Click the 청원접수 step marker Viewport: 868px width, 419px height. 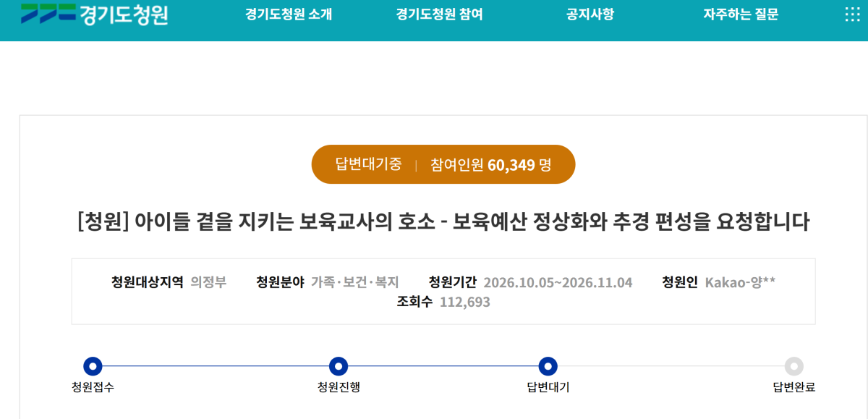93,366
